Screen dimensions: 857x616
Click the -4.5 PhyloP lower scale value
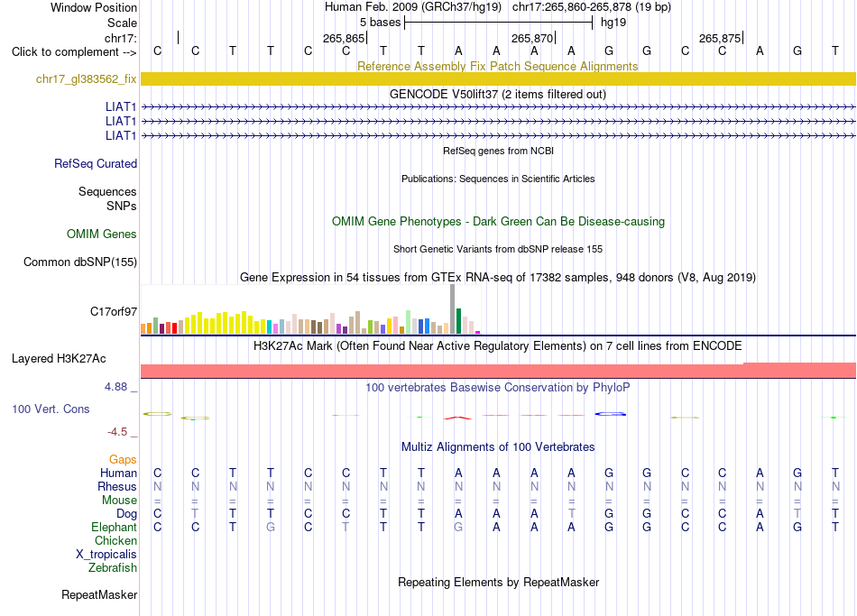click(x=117, y=432)
